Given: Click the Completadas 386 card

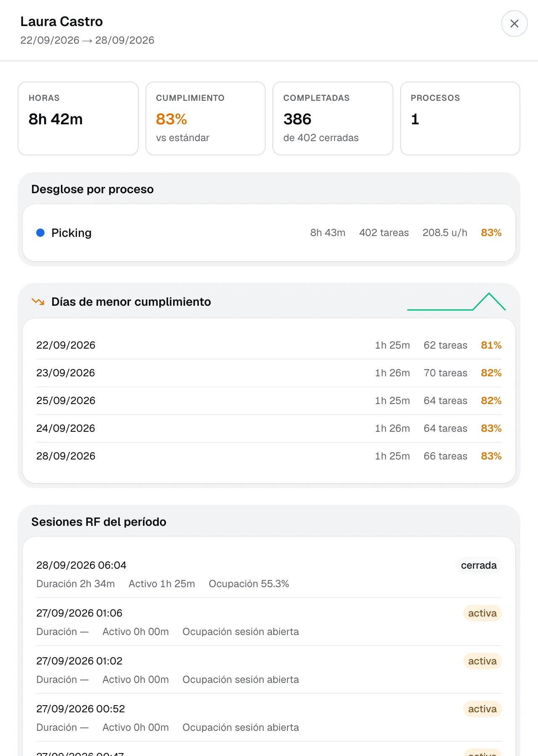Looking at the screenshot, I should [333, 118].
